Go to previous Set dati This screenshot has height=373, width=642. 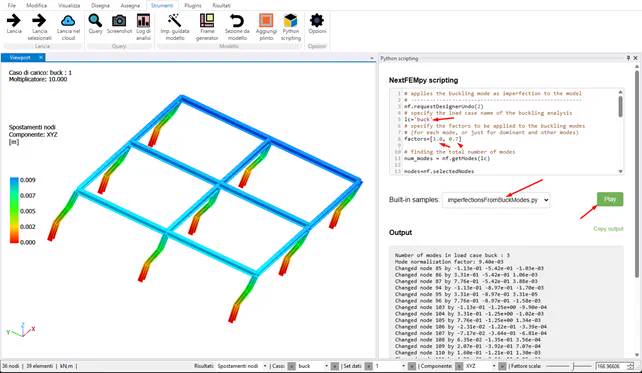click(368, 366)
